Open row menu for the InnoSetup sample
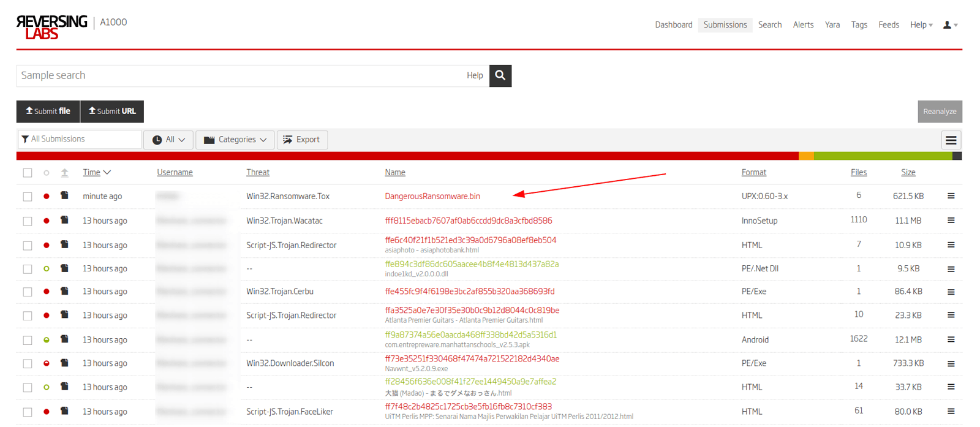 point(951,221)
